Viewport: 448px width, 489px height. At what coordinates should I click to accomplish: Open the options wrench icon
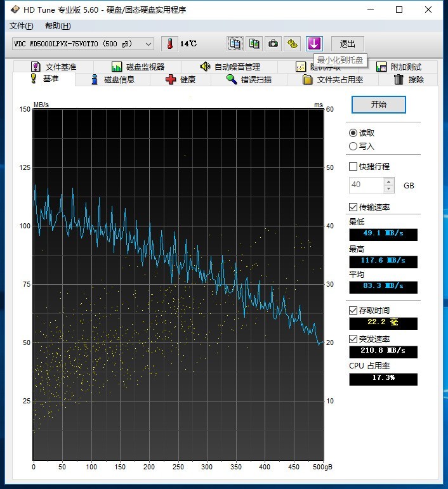point(292,44)
